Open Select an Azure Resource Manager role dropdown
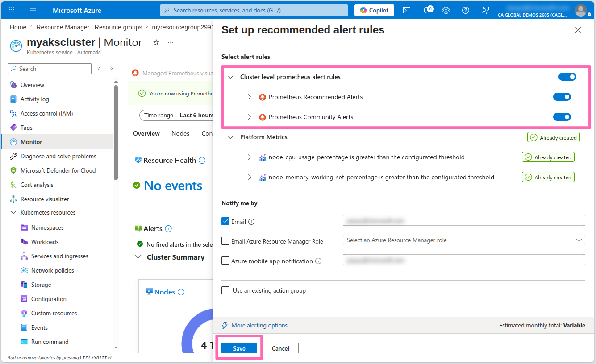 464,240
